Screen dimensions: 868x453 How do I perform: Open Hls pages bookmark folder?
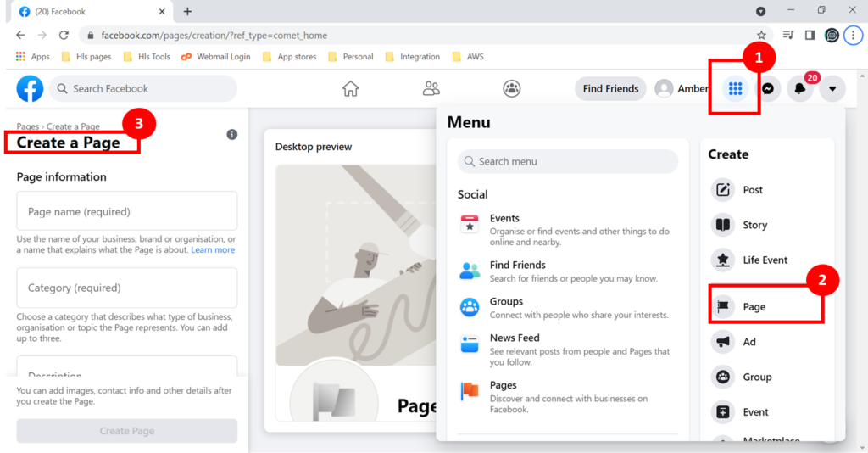(86, 57)
